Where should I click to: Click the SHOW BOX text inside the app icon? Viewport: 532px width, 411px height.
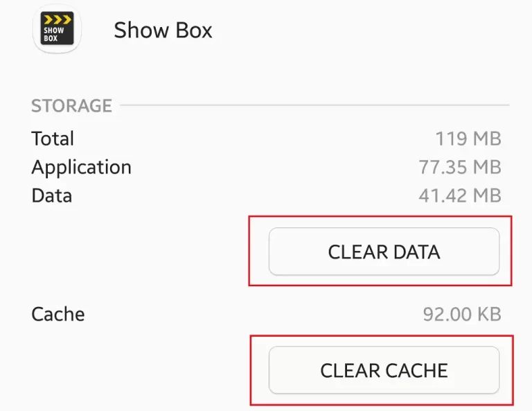point(53,35)
